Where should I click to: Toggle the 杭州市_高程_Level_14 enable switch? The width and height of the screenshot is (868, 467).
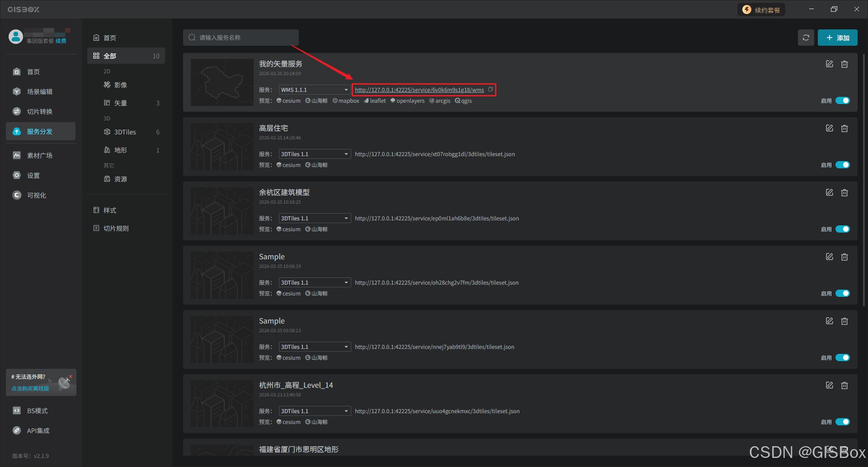coord(842,422)
